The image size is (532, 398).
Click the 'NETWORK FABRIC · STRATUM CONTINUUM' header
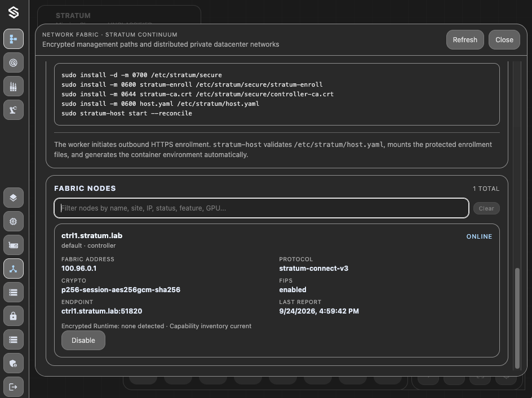[109, 34]
